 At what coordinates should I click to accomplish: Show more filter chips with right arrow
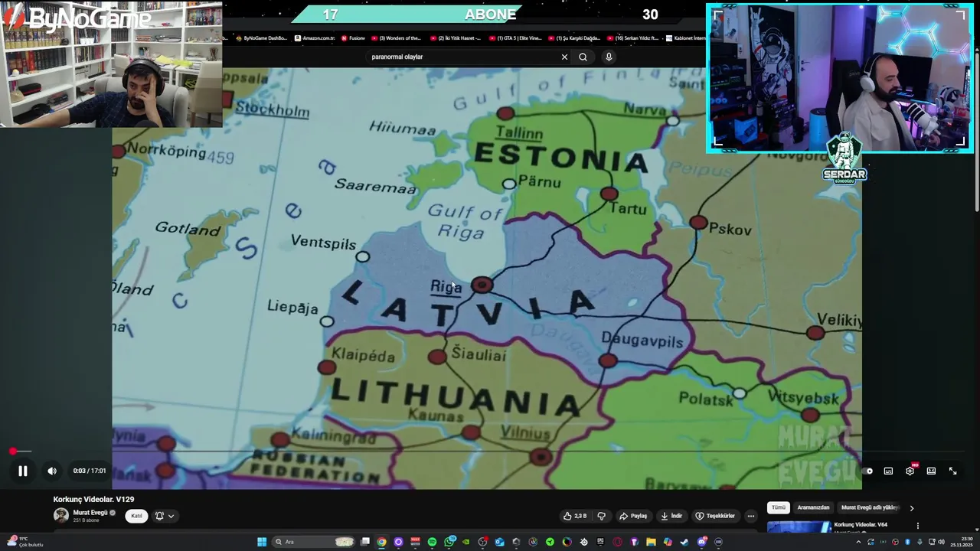point(911,508)
